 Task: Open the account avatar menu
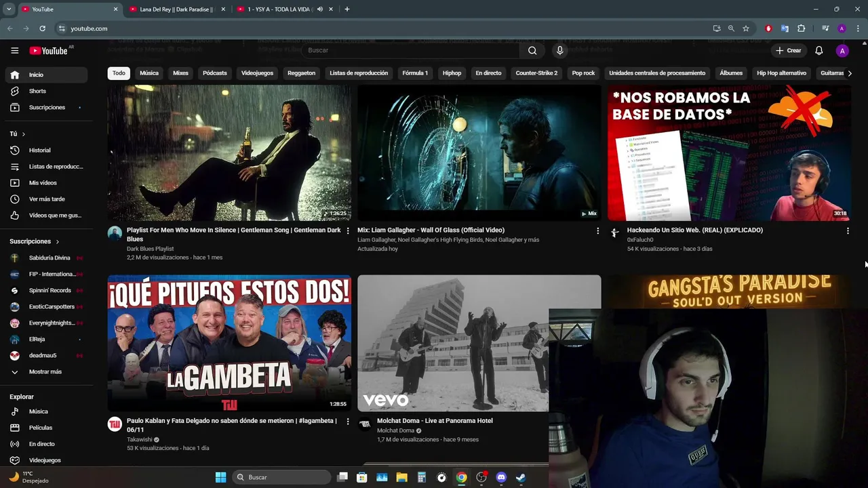coord(842,51)
